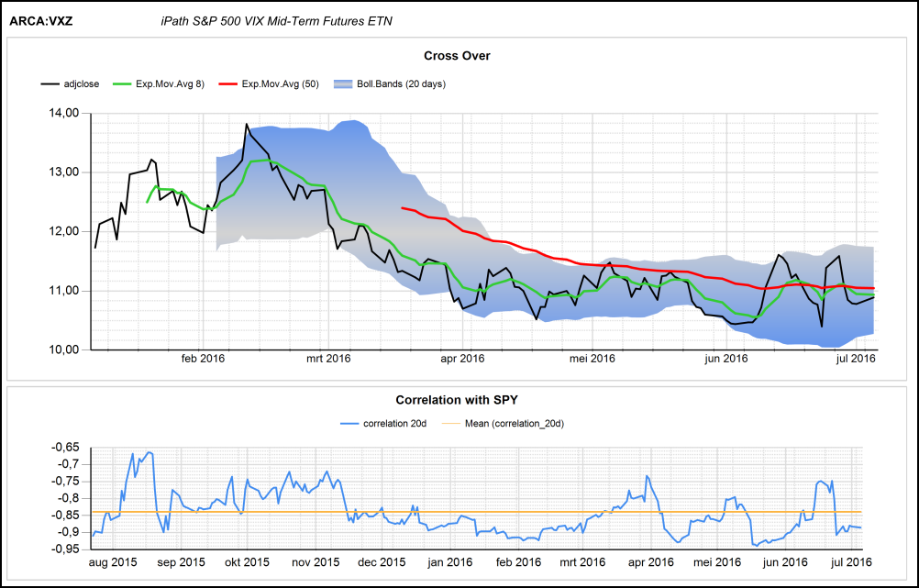919x588 pixels.
Task: Click the aug 2015 correlation axis label
Action: coord(113,562)
